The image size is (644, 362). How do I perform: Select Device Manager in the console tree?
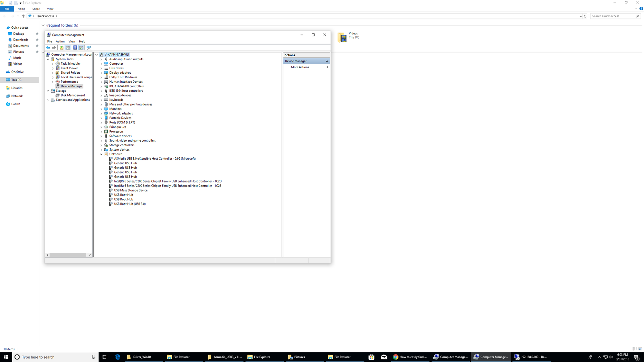click(71, 86)
